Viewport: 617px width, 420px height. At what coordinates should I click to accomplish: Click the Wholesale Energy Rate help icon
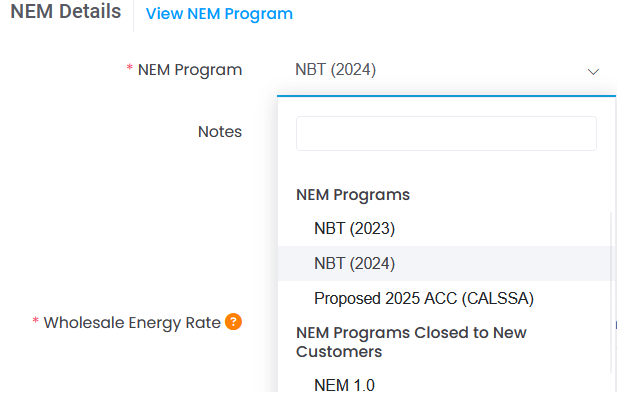tap(233, 322)
